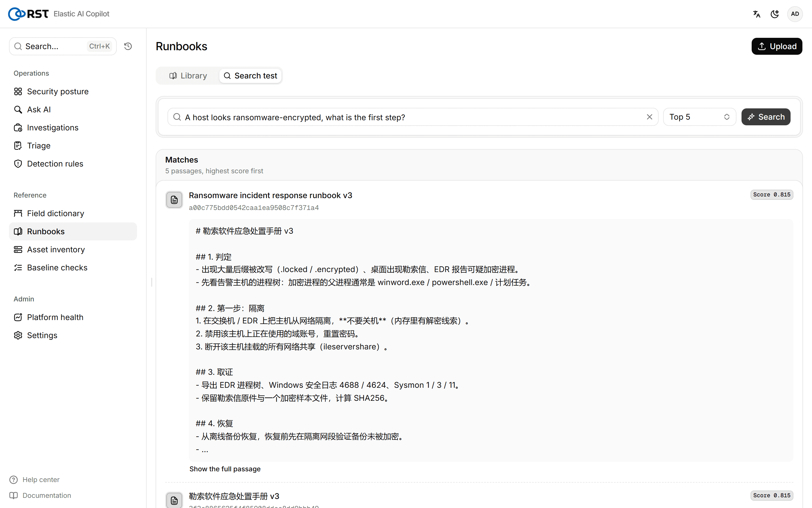Click the 勒索软件应急处置手册 v3 result document icon

[x=174, y=500]
